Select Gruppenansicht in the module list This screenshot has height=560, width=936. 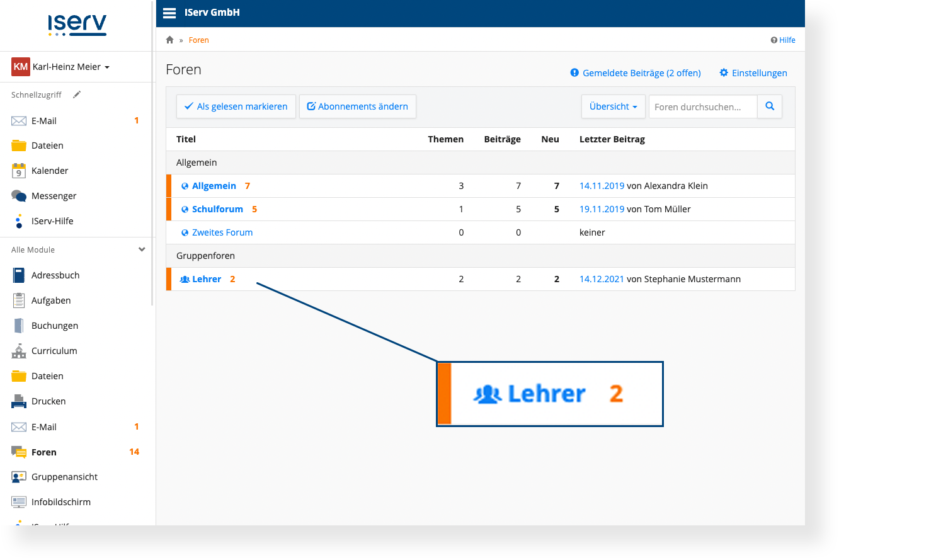[x=64, y=477]
